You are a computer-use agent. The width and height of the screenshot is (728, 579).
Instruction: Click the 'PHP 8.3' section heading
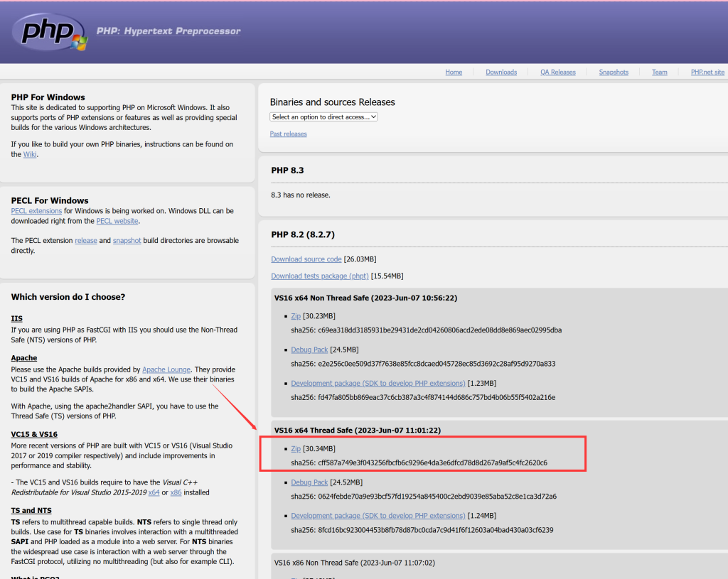tap(287, 171)
